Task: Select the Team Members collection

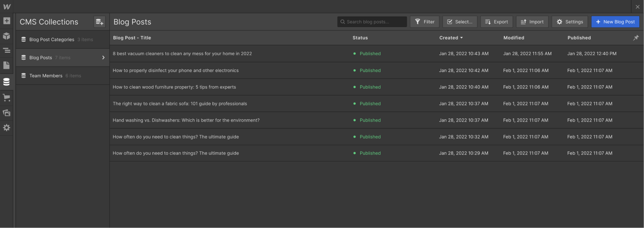Action: pyautogui.click(x=45, y=76)
